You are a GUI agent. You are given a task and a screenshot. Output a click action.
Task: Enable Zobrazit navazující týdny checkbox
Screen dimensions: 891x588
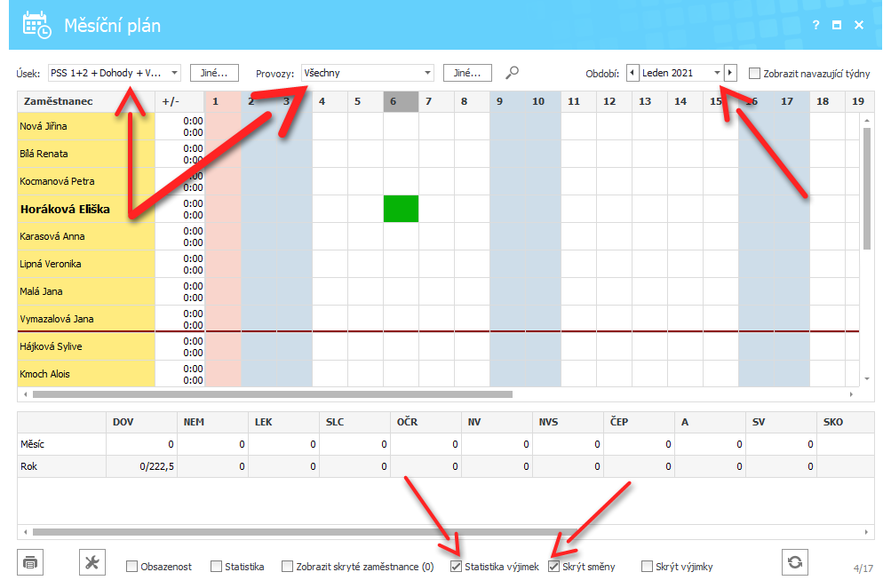pos(754,74)
